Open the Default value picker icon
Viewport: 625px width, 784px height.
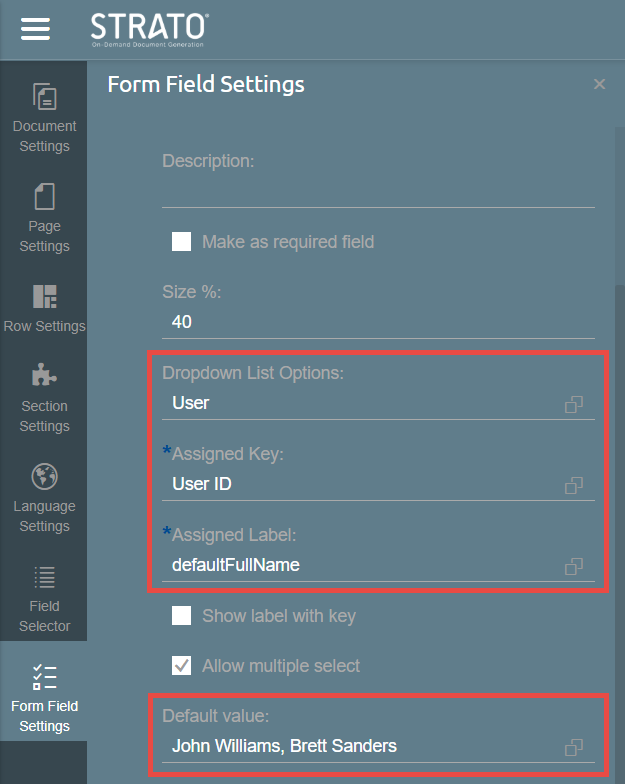tap(574, 747)
